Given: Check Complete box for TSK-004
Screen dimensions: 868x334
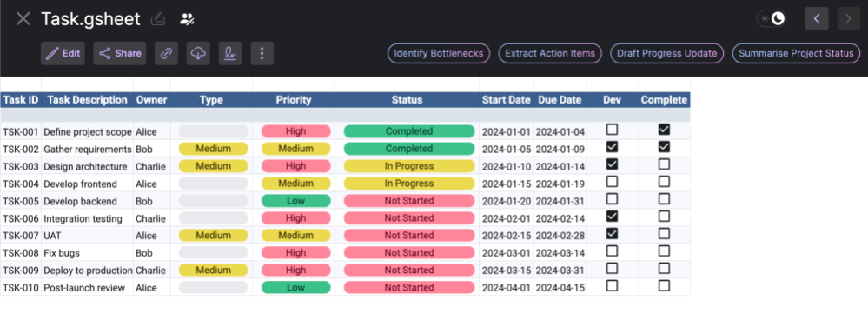Looking at the screenshot, I should tap(664, 182).
